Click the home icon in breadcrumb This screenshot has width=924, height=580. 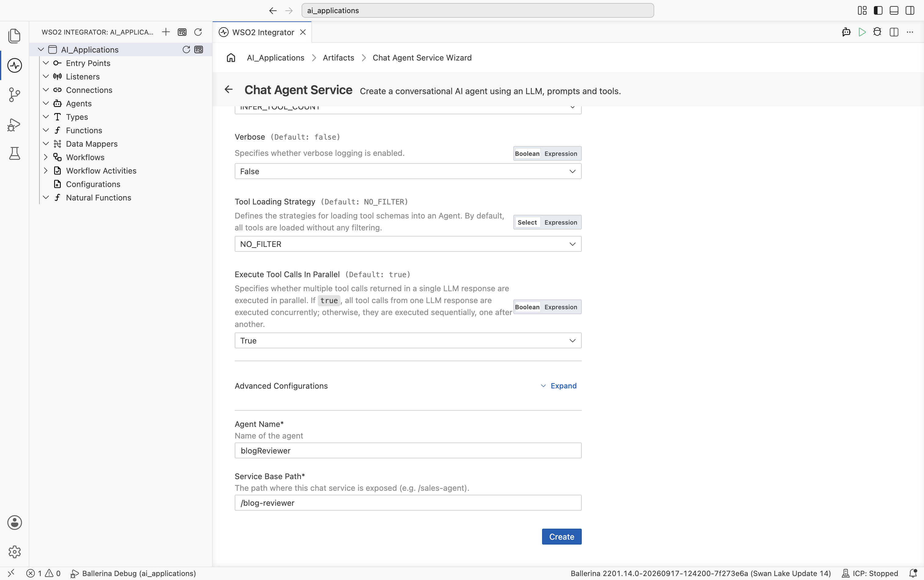231,57
